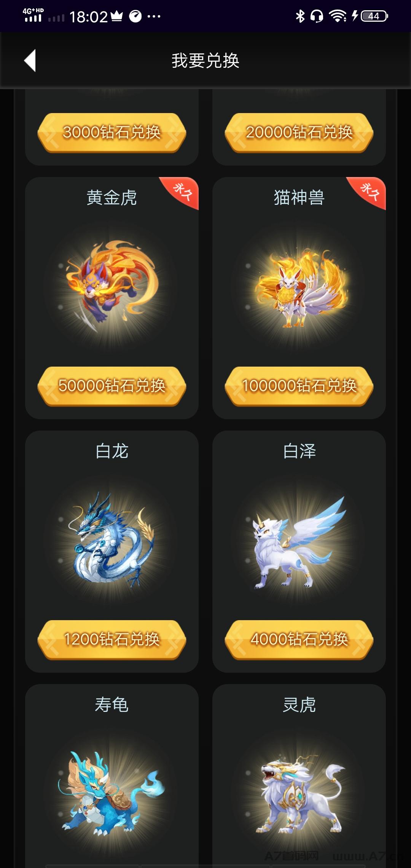The height and width of the screenshot is (868, 411).
Task: Select the 黄金虎 flaming tiger image
Action: pyautogui.click(x=111, y=284)
